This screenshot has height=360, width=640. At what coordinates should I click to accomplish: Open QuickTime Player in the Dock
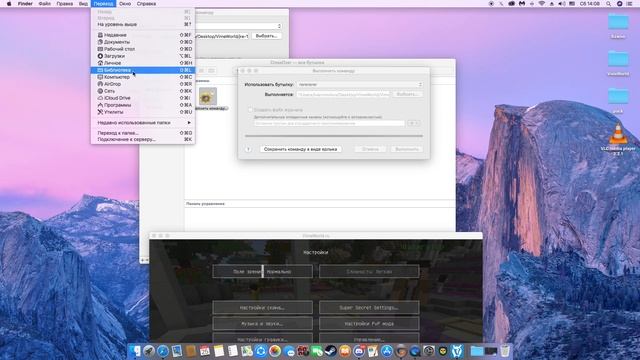[415, 351]
